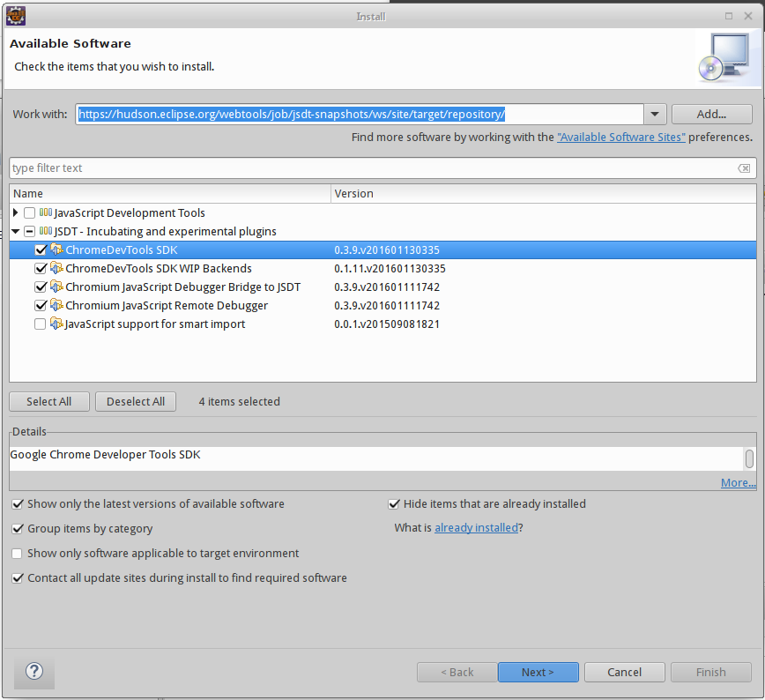Toggle Hide items that are already installed

[x=393, y=503]
